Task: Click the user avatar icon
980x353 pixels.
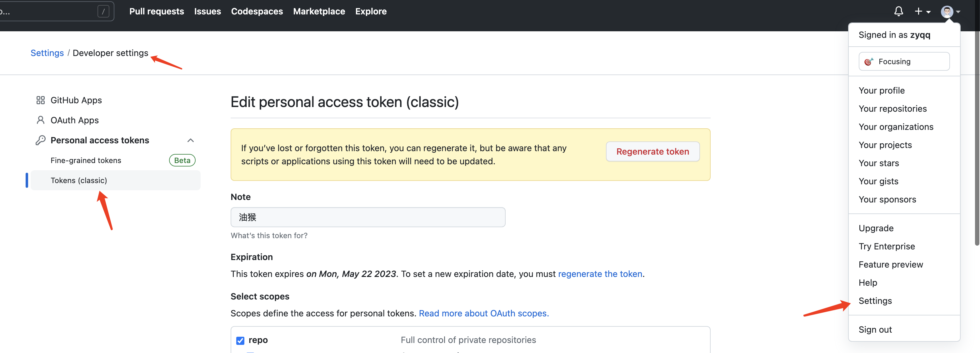Action: pyautogui.click(x=947, y=12)
